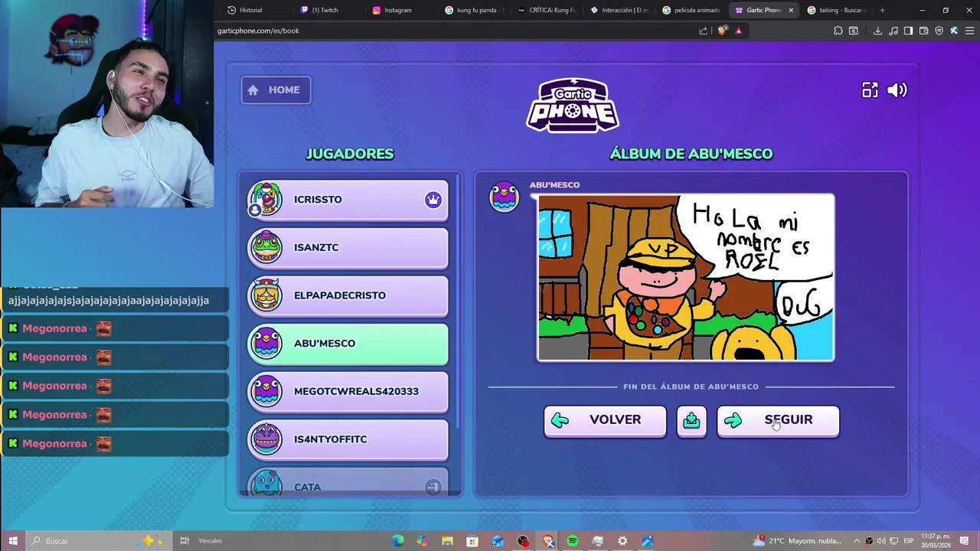Open browser downloads icon
Image resolution: width=980 pixels, height=551 pixels.
877,31
